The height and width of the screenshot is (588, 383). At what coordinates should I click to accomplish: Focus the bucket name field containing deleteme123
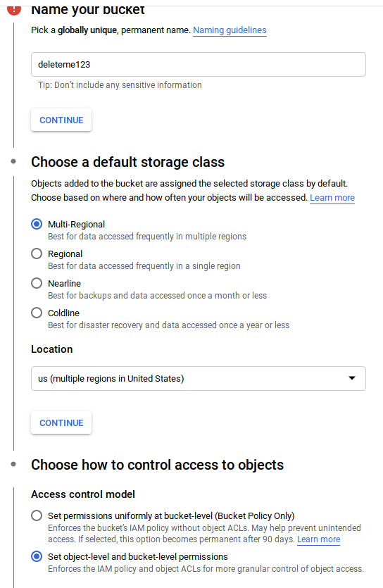click(x=199, y=65)
